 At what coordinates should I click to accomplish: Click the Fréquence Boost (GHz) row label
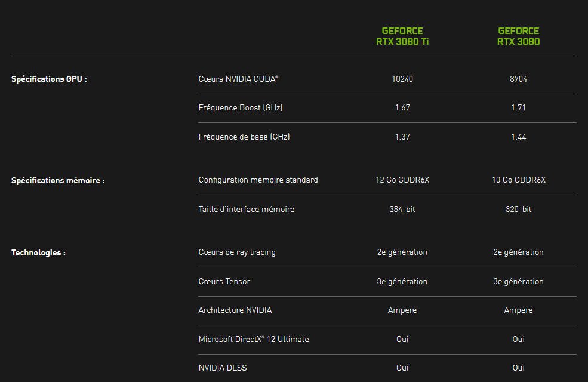coord(241,108)
